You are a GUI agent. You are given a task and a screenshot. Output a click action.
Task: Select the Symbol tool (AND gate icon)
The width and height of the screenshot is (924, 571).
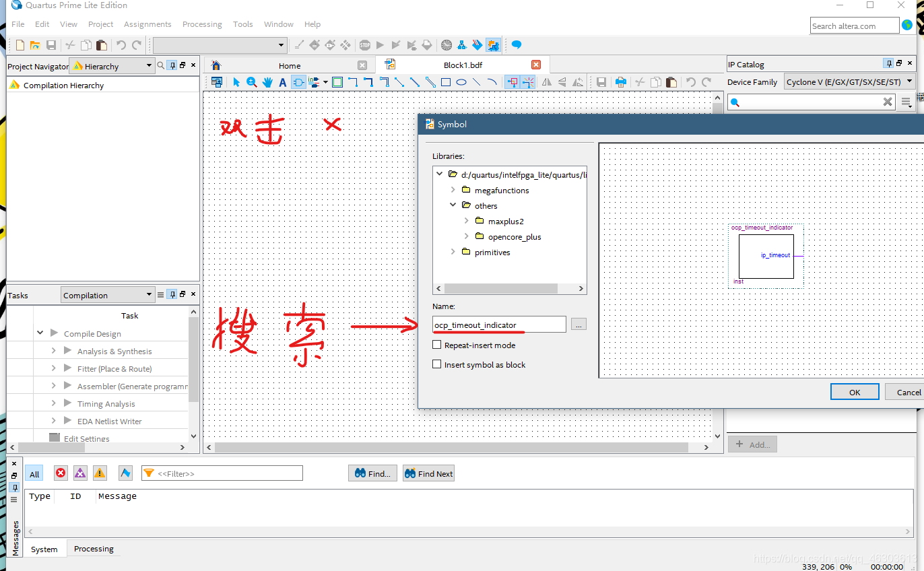pyautogui.click(x=298, y=82)
